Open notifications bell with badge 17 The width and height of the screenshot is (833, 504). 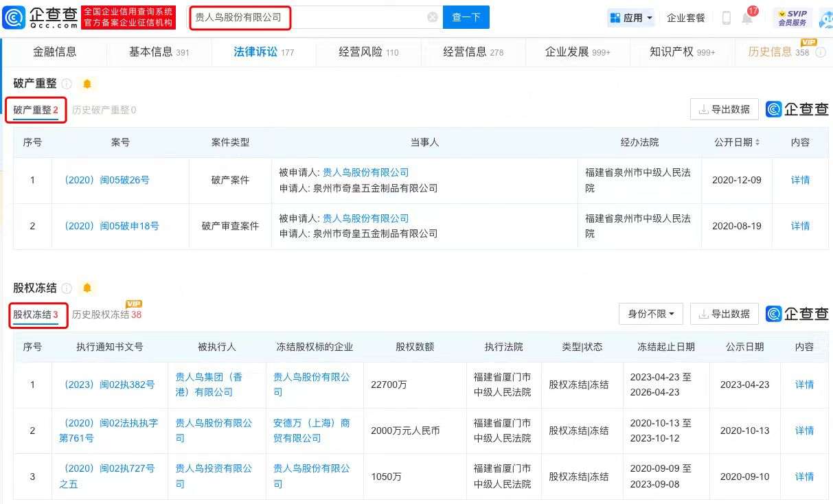pyautogui.click(x=747, y=18)
